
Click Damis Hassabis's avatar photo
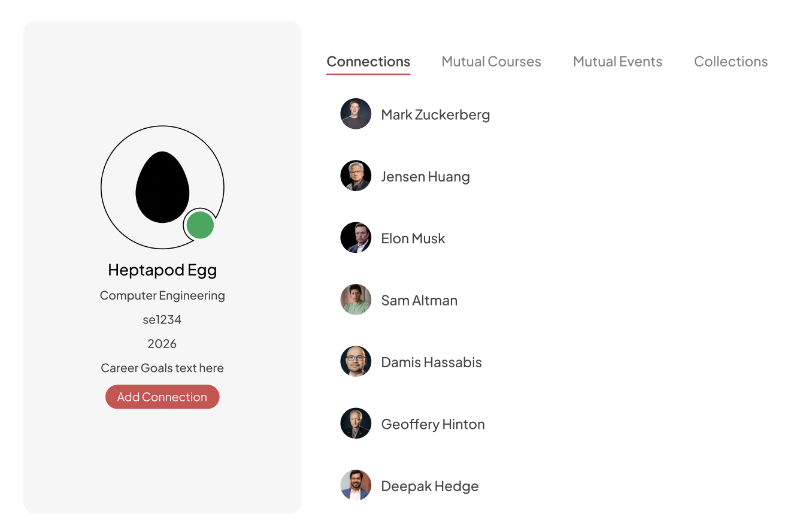(356, 361)
